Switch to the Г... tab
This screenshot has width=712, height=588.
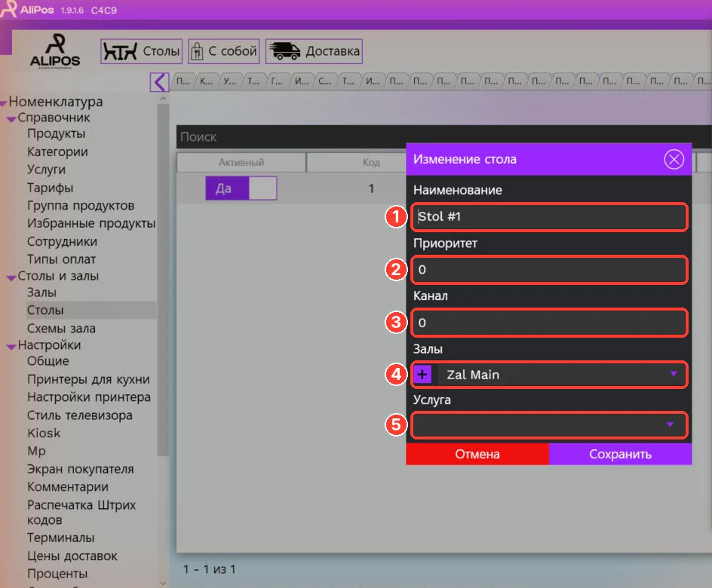[x=277, y=81]
